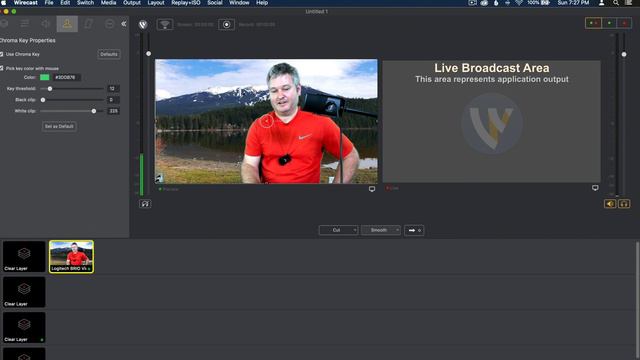Click the Key threshold value field
The height and width of the screenshot is (360, 640).
(113, 89)
